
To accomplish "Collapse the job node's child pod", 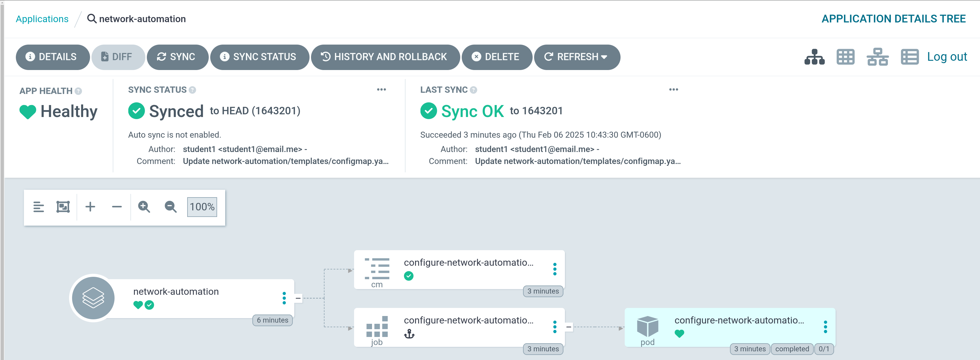I will [x=569, y=327].
